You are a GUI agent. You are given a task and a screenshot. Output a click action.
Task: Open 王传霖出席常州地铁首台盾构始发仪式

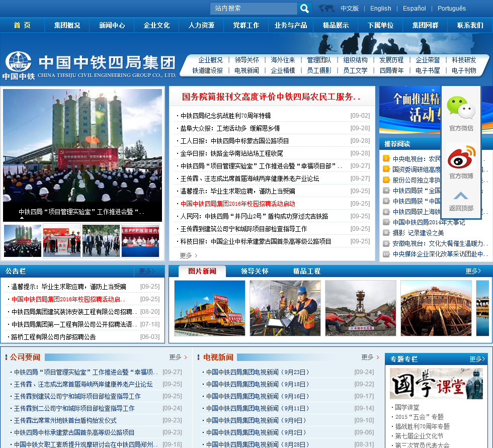pos(65,420)
